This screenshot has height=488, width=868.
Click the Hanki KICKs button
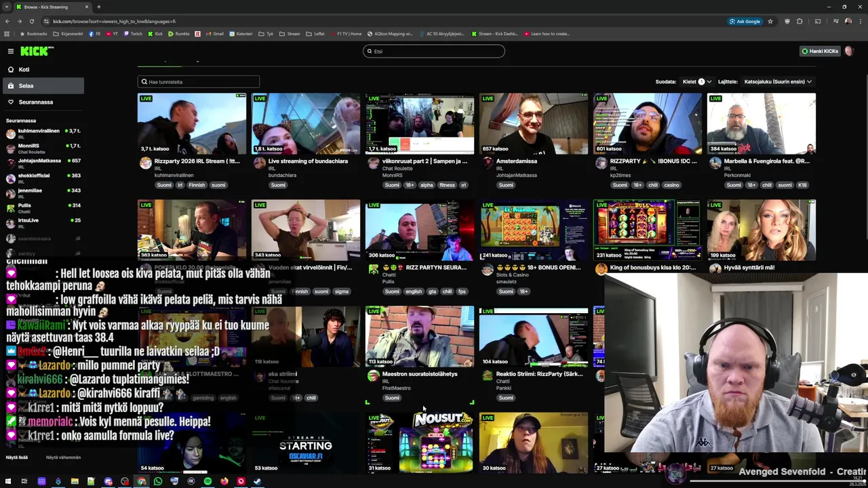click(820, 51)
